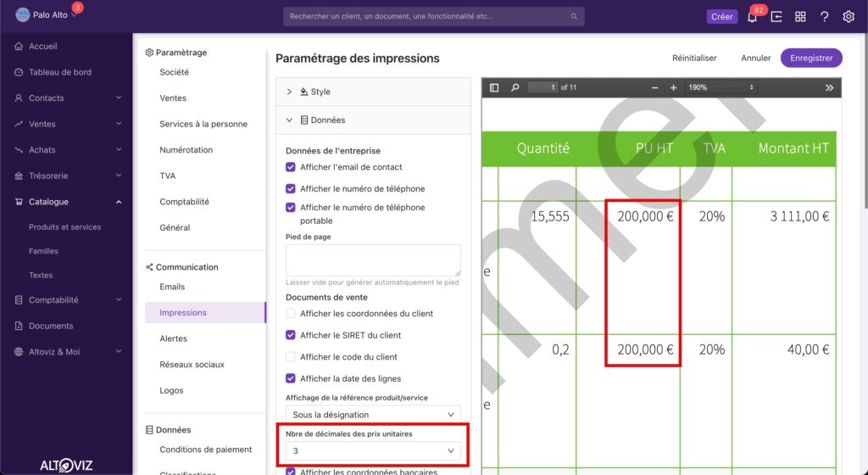Image resolution: width=868 pixels, height=475 pixels.
Task: Open the Numérotation settings page
Action: (186, 150)
